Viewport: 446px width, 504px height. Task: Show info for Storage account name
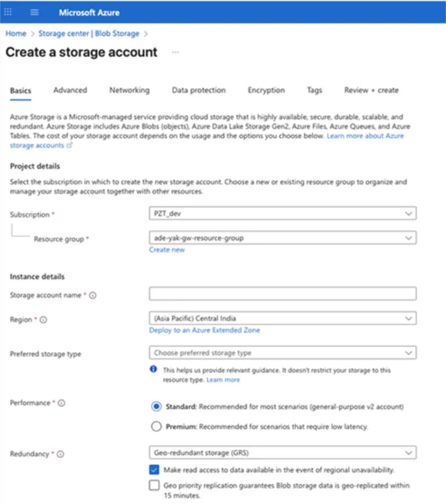pos(93,295)
